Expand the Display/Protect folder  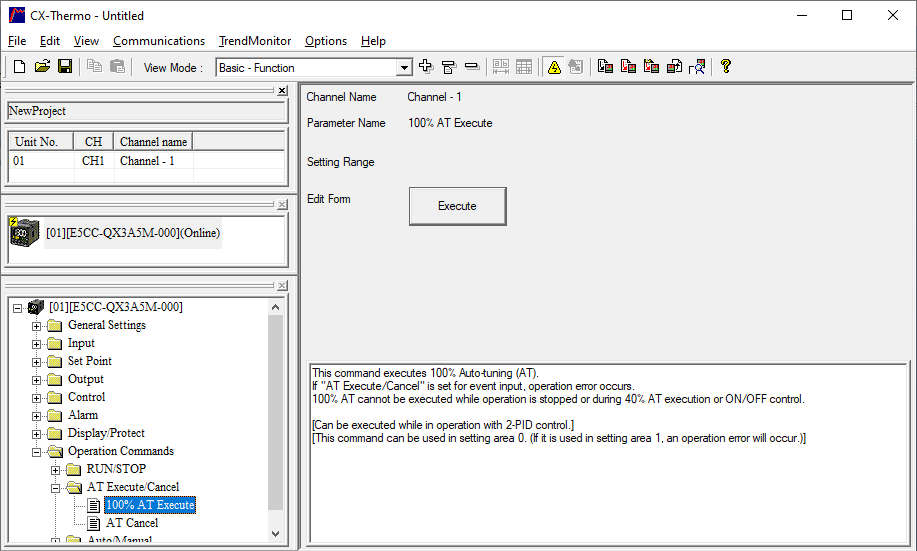pyautogui.click(x=36, y=434)
